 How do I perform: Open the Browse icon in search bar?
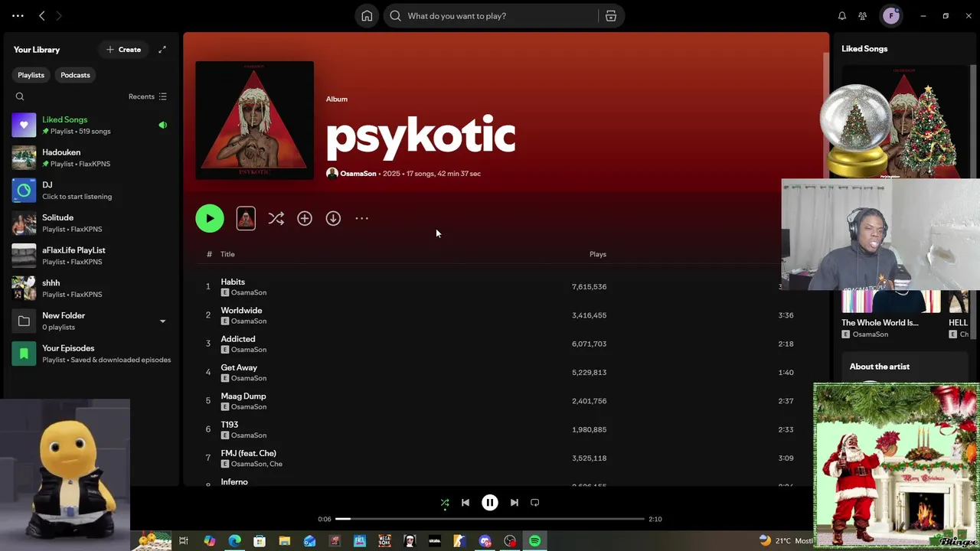(611, 16)
